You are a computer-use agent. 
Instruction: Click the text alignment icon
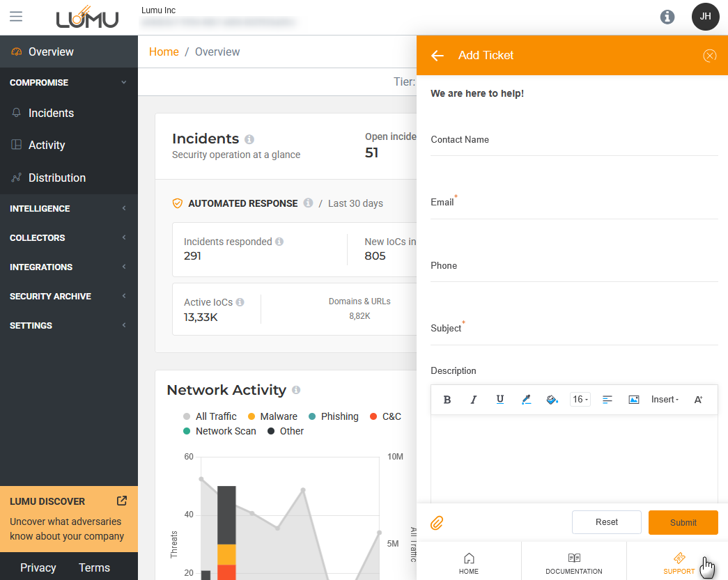click(x=607, y=400)
